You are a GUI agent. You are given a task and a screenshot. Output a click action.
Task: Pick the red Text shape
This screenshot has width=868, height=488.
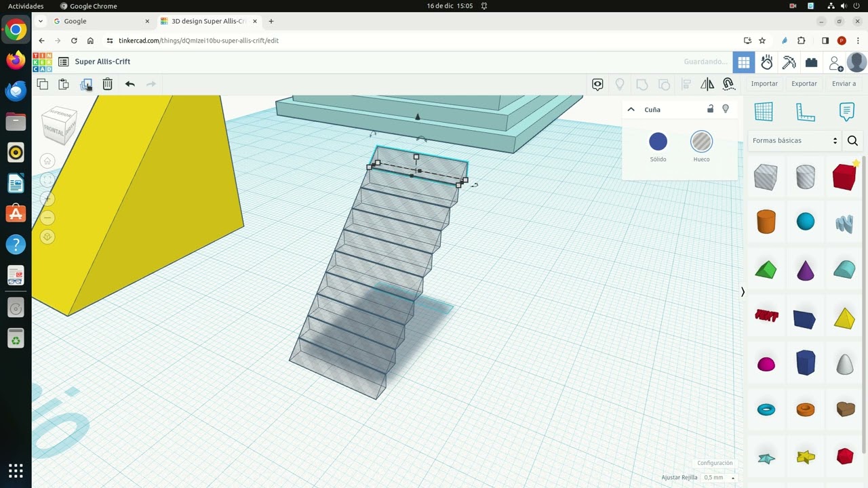(x=766, y=316)
